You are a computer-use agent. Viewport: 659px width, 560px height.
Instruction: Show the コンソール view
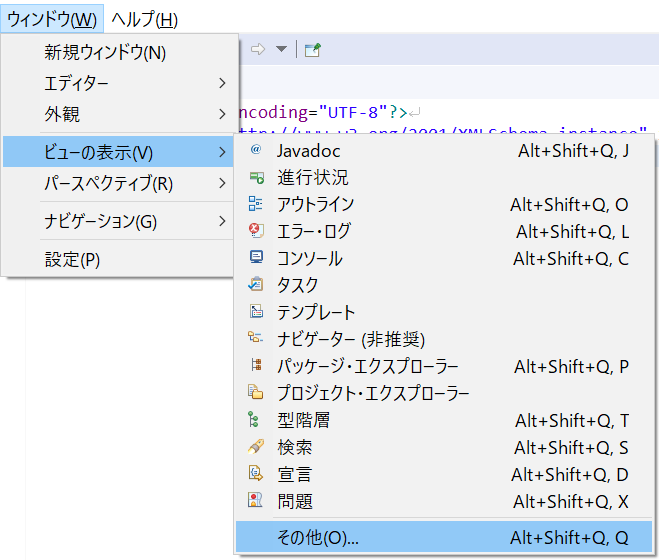[x=444, y=258]
